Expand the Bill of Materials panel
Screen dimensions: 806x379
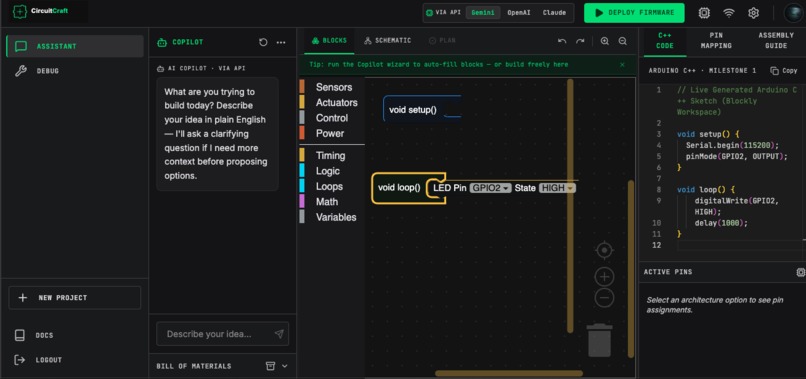pos(285,366)
